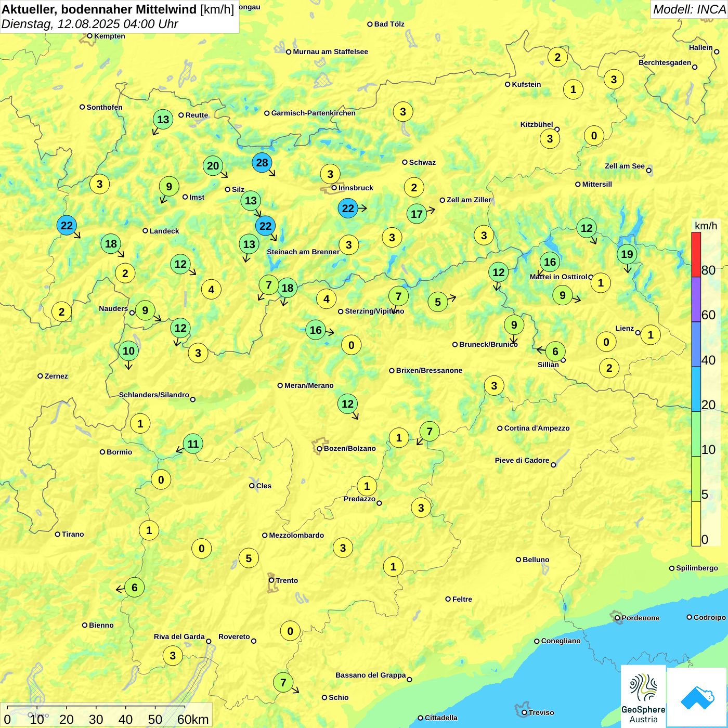Select the Belluno city label
The width and height of the screenshot is (728, 728).
pos(536,560)
